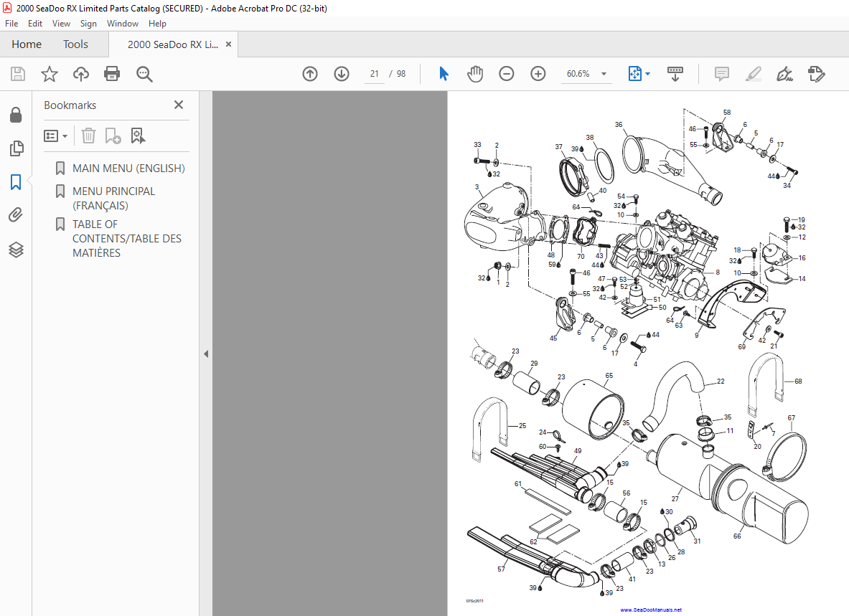Open MENU PRINCIPAL (FRANÇAIS) bookmark
This screenshot has height=616, width=849.
pyautogui.click(x=113, y=199)
